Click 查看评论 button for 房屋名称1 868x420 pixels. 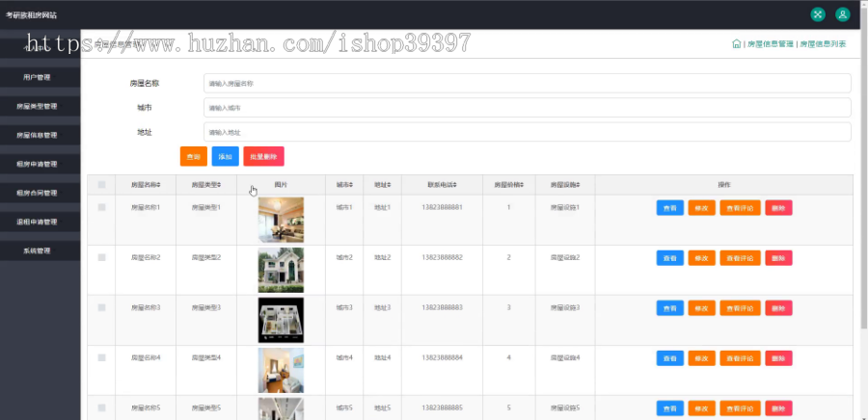coord(740,208)
